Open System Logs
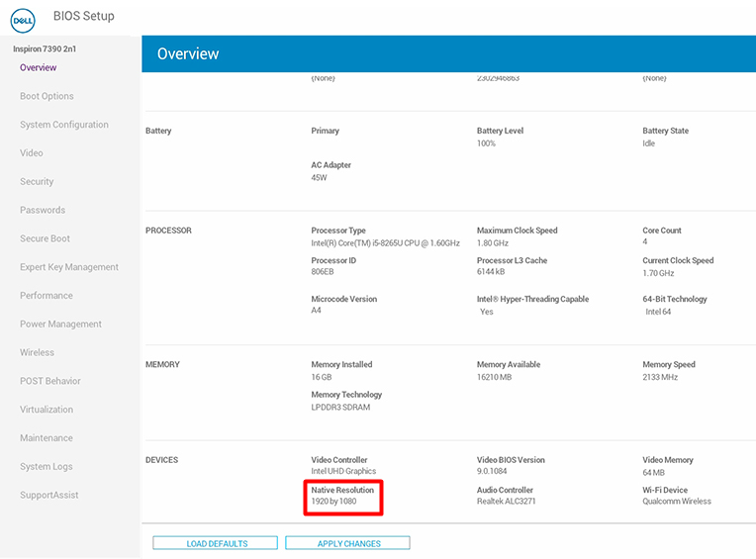This screenshot has width=756, height=559. point(47,466)
